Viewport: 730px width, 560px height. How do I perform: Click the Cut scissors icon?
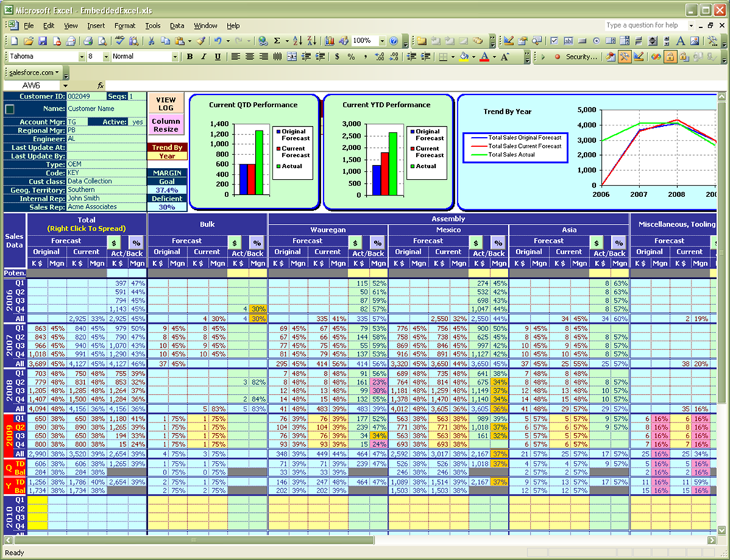point(152,41)
